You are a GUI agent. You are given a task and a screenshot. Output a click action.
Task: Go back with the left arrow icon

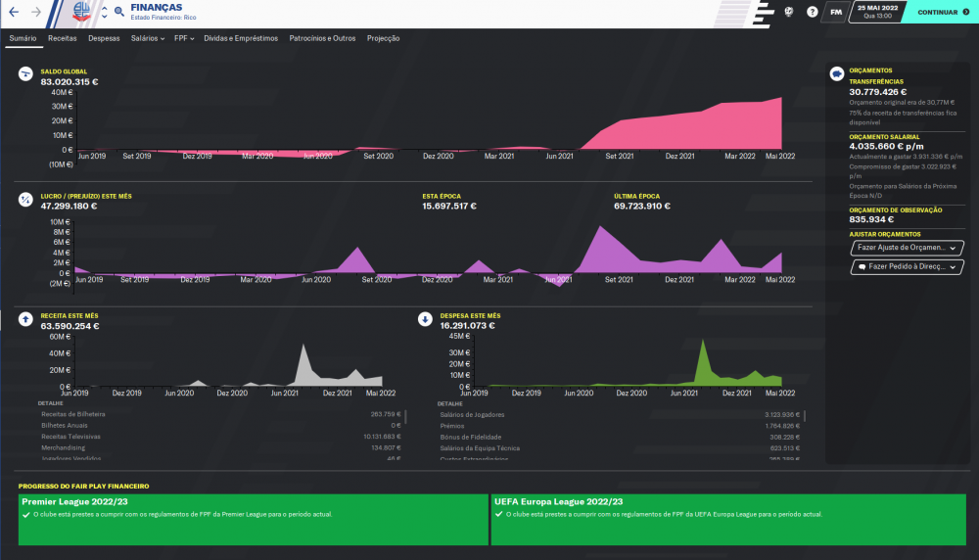pos(14,12)
